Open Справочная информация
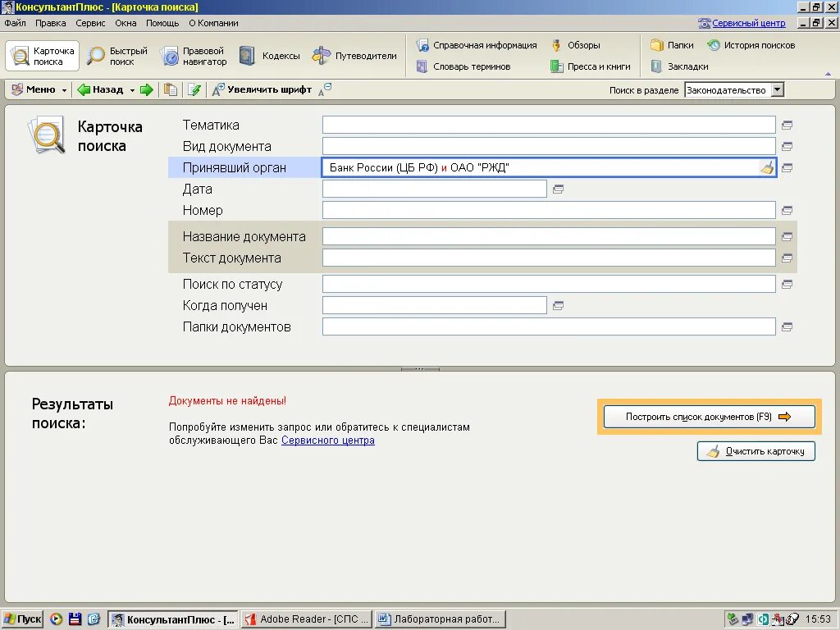Viewport: 840px width, 630px height. pyautogui.click(x=477, y=45)
